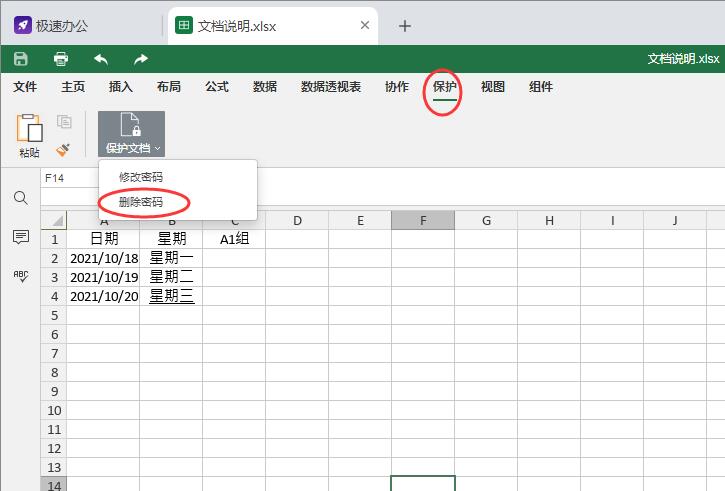Click the Print icon
Image resolution: width=725 pixels, height=491 pixels.
click(x=61, y=59)
